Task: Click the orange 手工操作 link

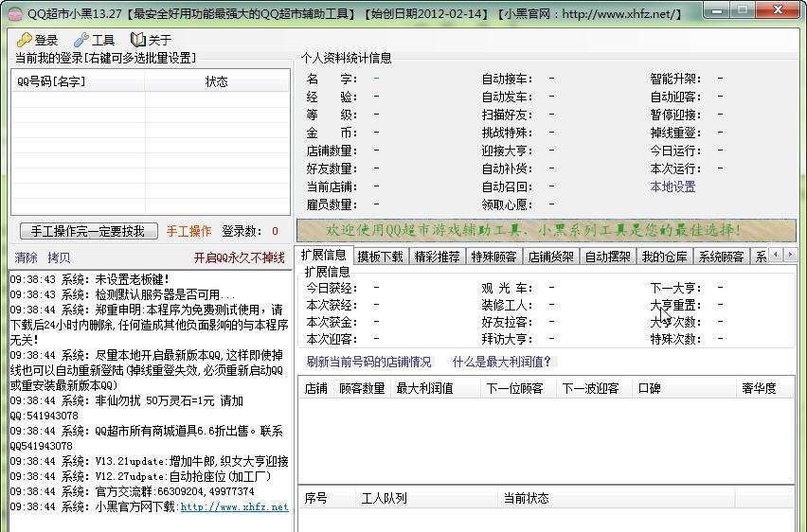Action: tap(188, 231)
